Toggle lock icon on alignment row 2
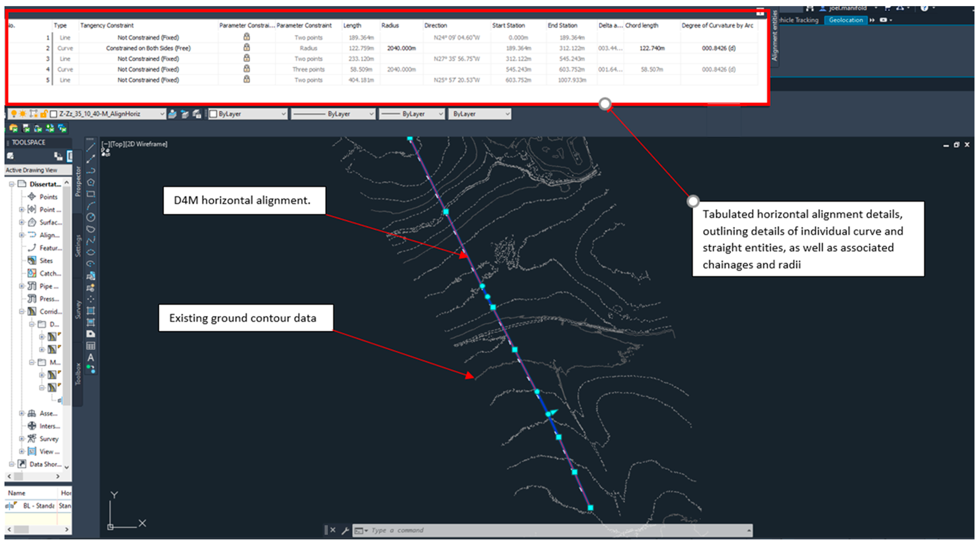The height and width of the screenshot is (544, 980). coord(247,48)
